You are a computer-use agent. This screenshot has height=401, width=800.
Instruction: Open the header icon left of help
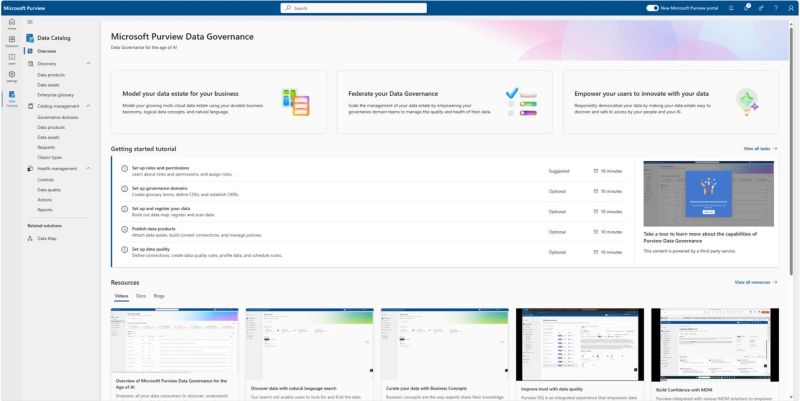pyautogui.click(x=761, y=8)
